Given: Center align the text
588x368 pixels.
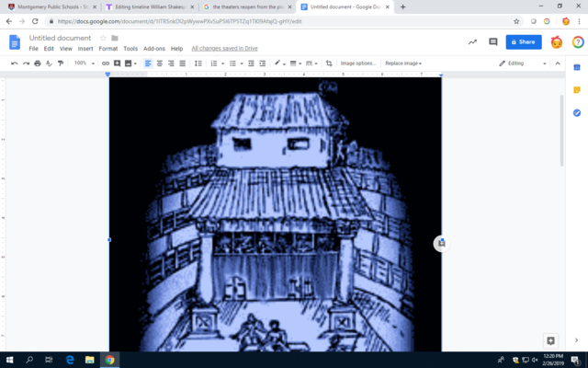Looking at the screenshot, I should click(x=159, y=63).
